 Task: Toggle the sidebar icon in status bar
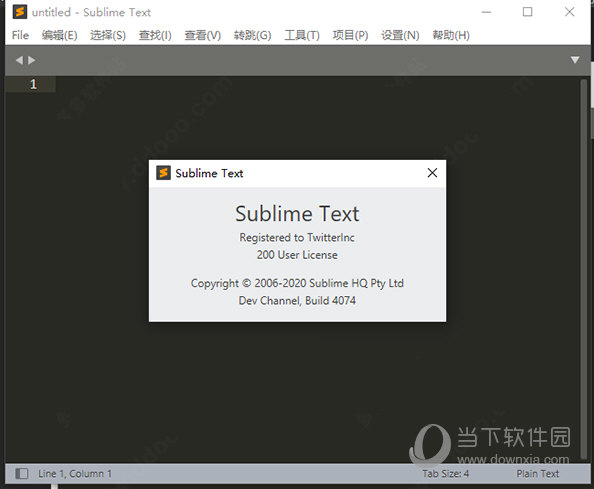pos(22,473)
